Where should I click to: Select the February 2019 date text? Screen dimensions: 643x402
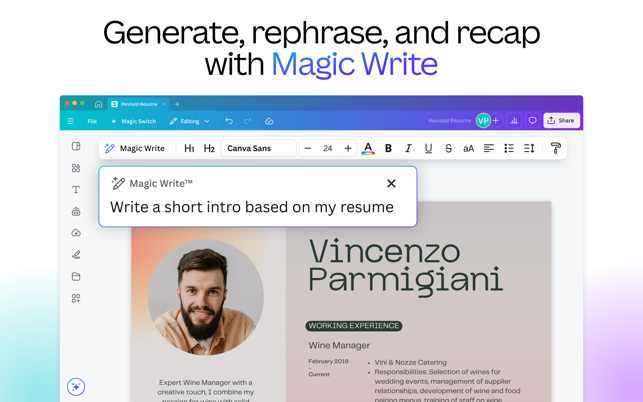(x=328, y=361)
